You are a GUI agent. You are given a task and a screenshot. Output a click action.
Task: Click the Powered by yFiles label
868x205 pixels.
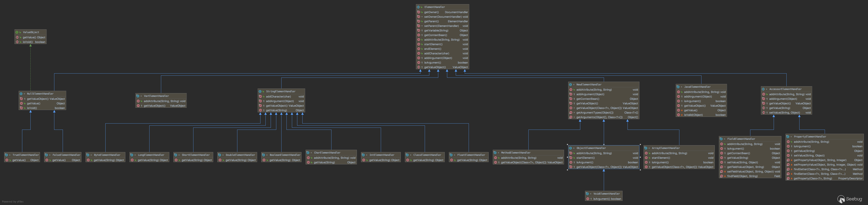tap(13, 202)
